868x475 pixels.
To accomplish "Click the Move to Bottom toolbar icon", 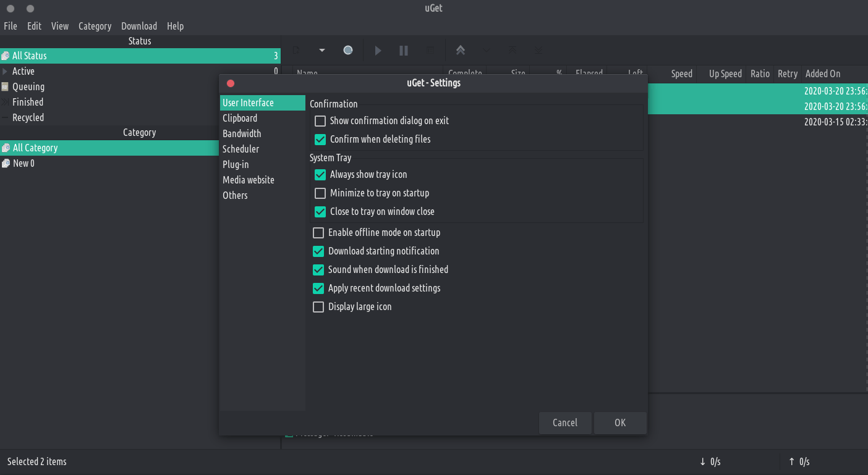I will (538, 51).
